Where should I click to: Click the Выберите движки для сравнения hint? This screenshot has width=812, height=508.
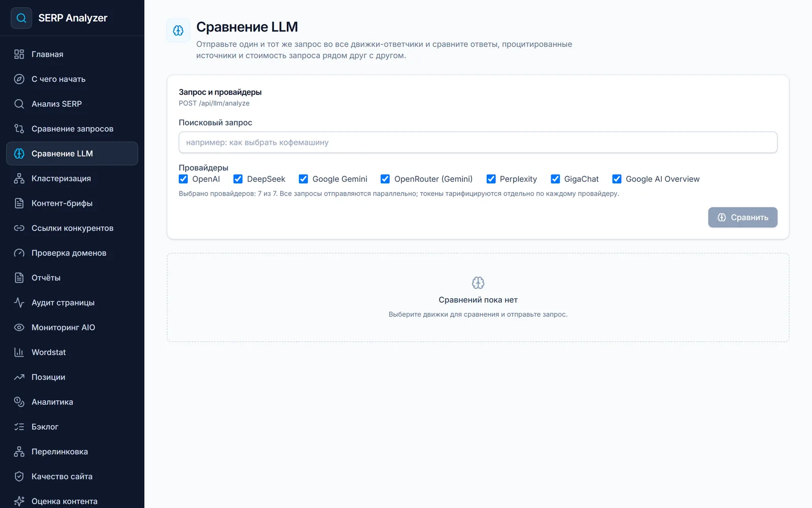478,314
